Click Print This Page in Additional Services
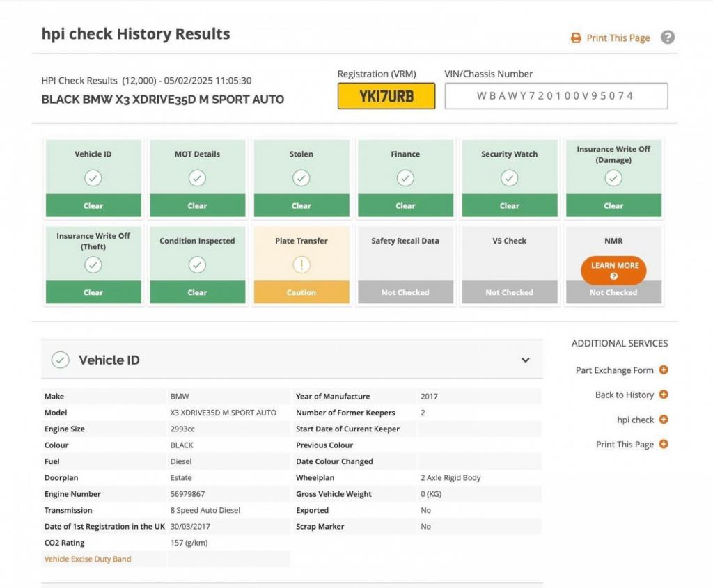Screen dimensions: 713x588 tap(625, 445)
